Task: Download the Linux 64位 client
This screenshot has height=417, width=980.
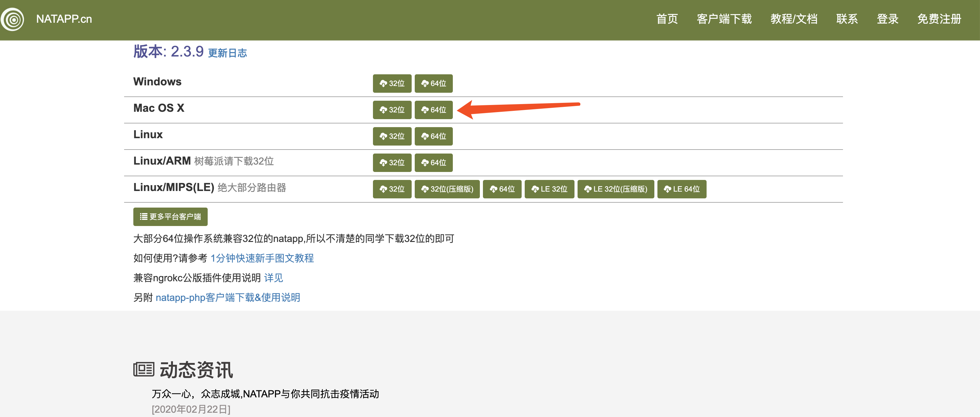Action: tap(433, 136)
